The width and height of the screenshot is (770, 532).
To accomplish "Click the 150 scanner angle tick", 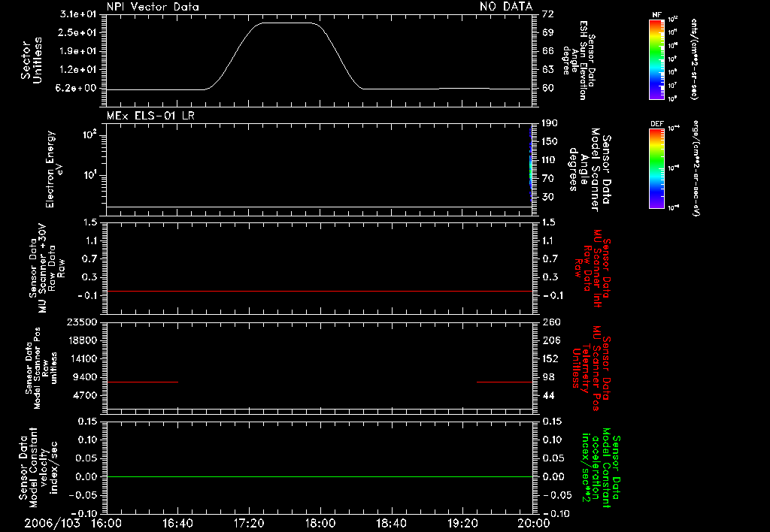I will click(x=550, y=142).
